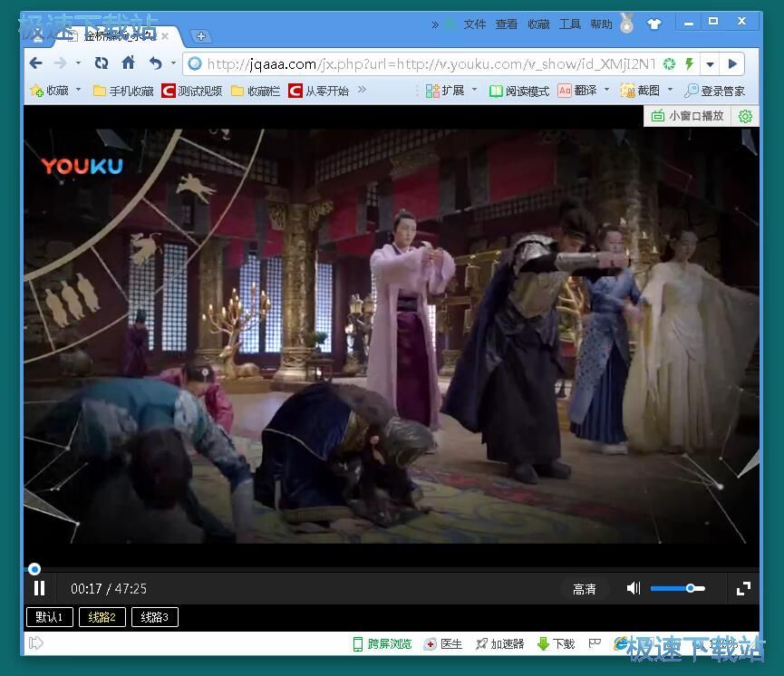Open the 文件 menu

tap(475, 24)
